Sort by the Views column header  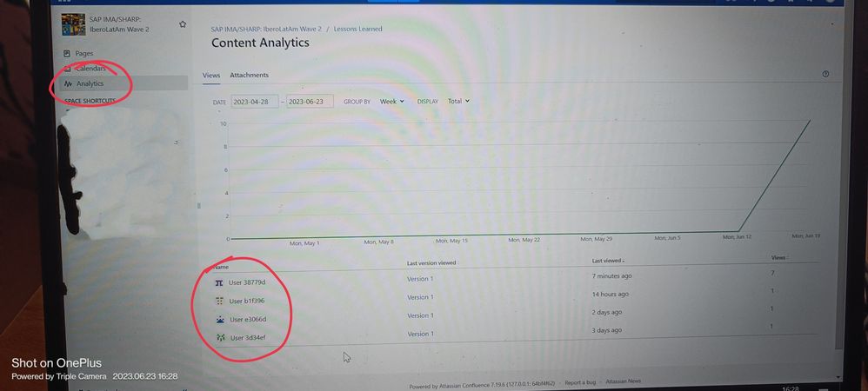pos(778,258)
